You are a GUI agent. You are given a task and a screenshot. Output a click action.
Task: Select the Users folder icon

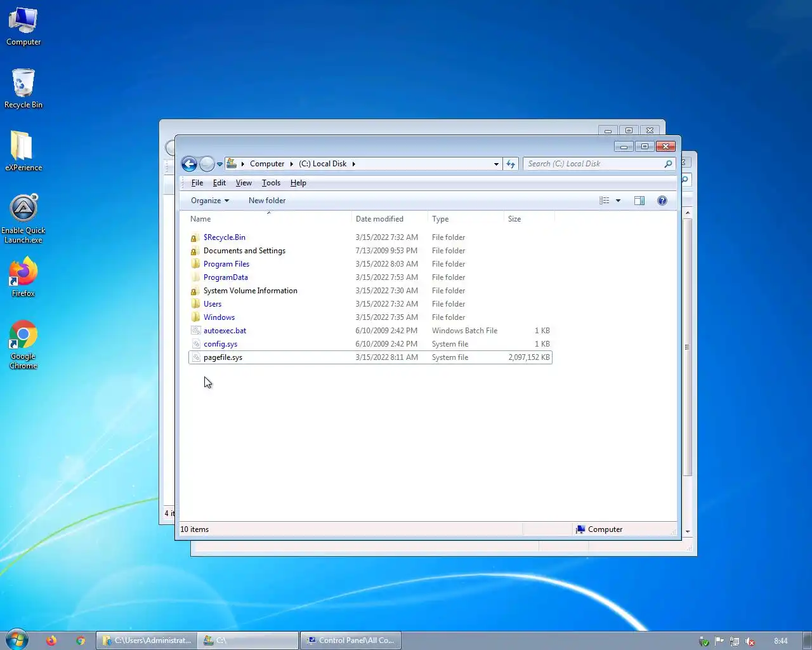195,304
